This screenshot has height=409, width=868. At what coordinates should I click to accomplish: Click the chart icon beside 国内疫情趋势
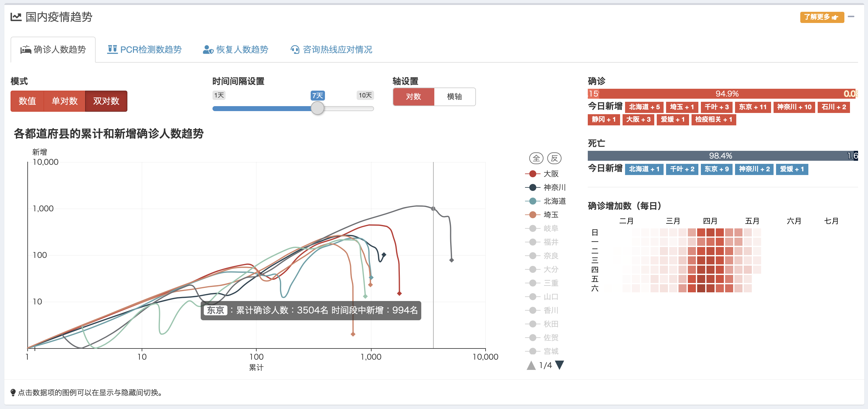tap(16, 17)
